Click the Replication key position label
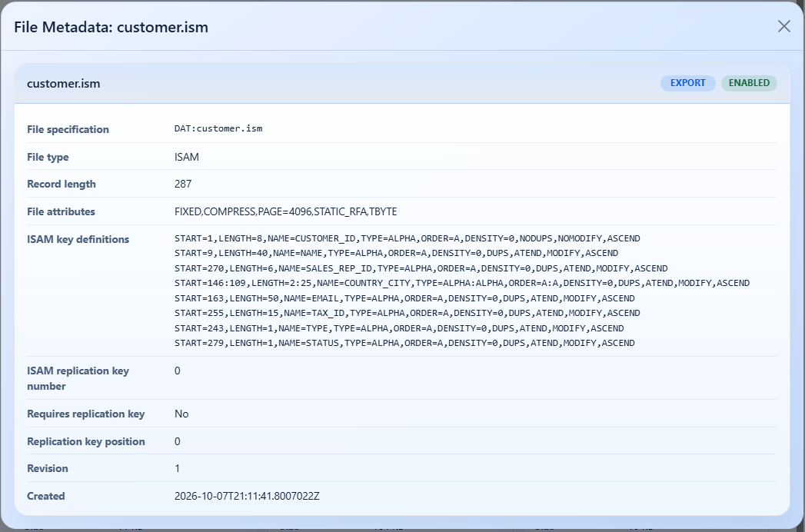The height and width of the screenshot is (532, 805). coord(86,441)
